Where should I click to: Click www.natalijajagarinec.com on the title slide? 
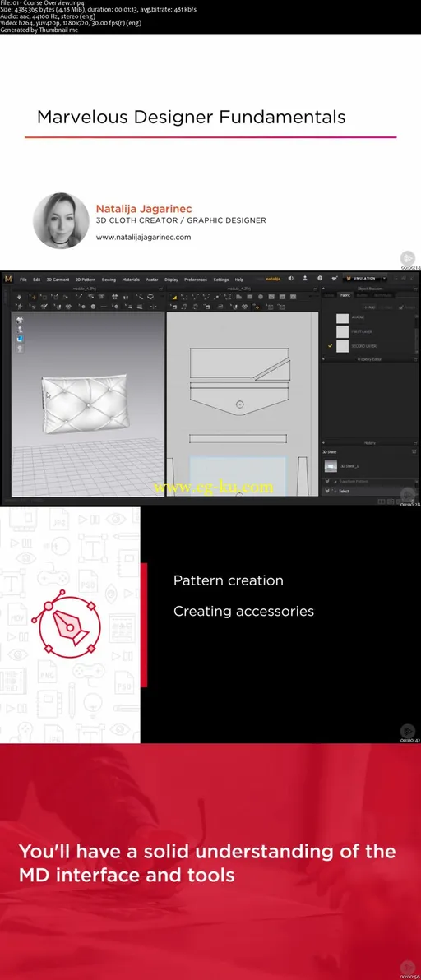coord(144,238)
